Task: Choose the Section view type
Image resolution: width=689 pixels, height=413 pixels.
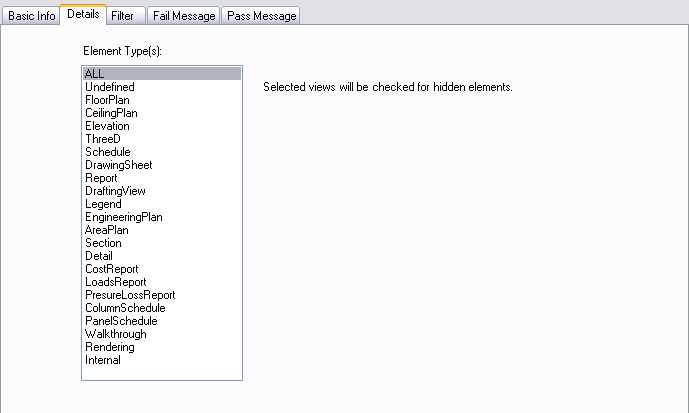Action: pyautogui.click(x=162, y=243)
